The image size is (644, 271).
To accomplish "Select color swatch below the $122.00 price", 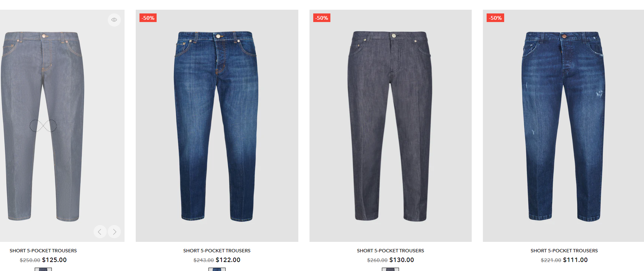I will tap(217, 269).
